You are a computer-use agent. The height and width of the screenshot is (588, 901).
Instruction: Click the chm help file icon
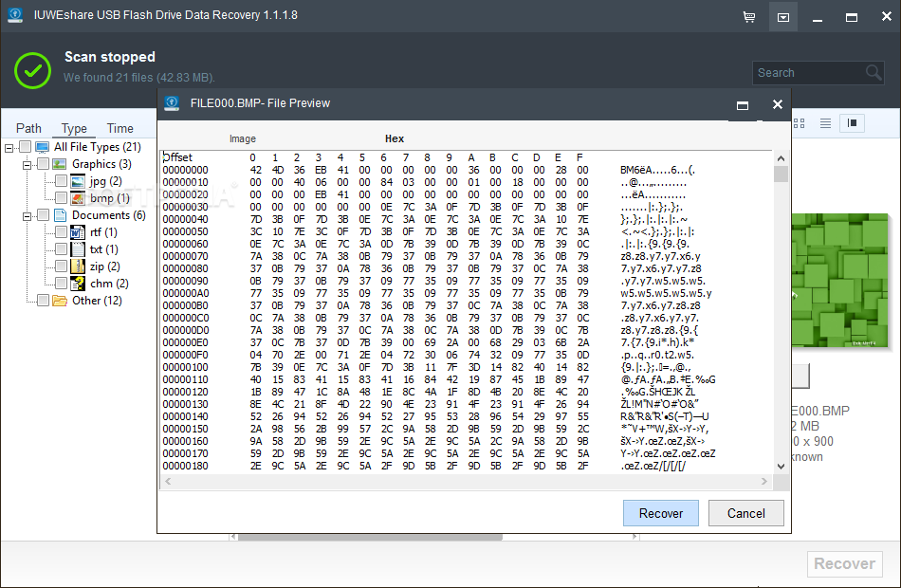78,284
